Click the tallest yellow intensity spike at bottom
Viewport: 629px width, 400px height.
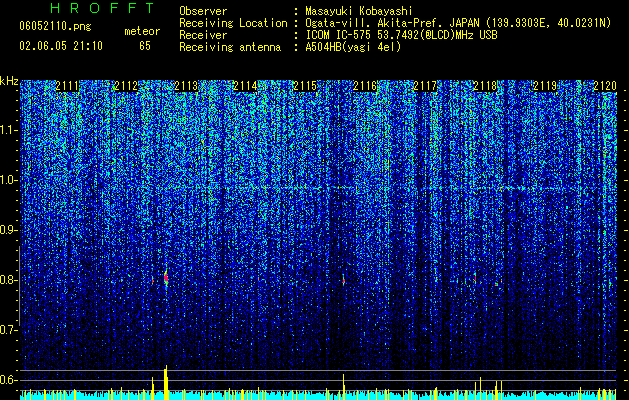tap(166, 382)
